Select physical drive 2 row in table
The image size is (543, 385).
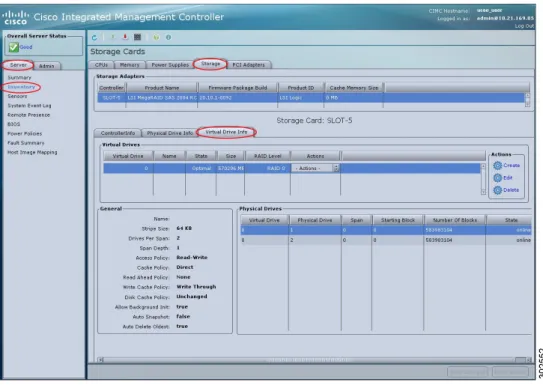[x=386, y=240]
